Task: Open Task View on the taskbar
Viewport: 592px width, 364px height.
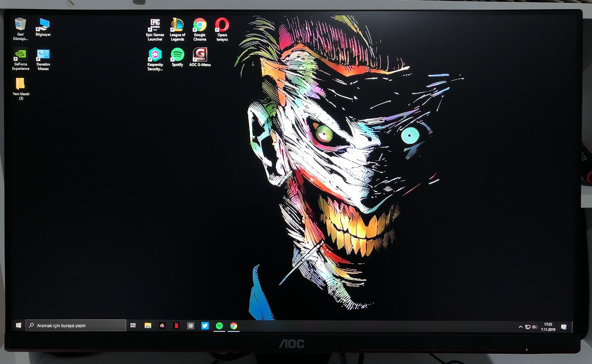Action: (x=133, y=326)
